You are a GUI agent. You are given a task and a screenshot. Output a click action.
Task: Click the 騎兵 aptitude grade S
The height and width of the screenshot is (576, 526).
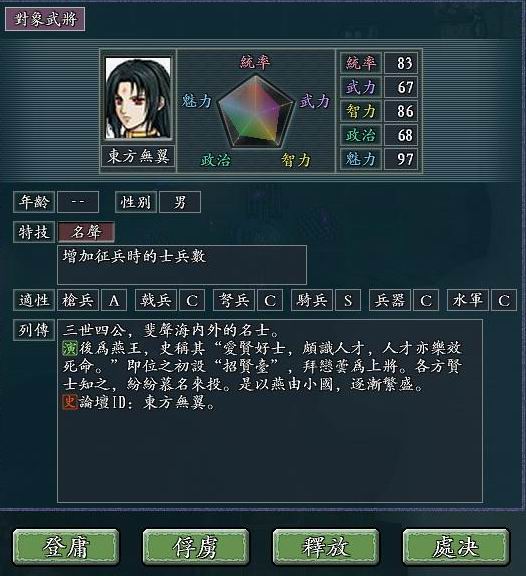[348, 300]
